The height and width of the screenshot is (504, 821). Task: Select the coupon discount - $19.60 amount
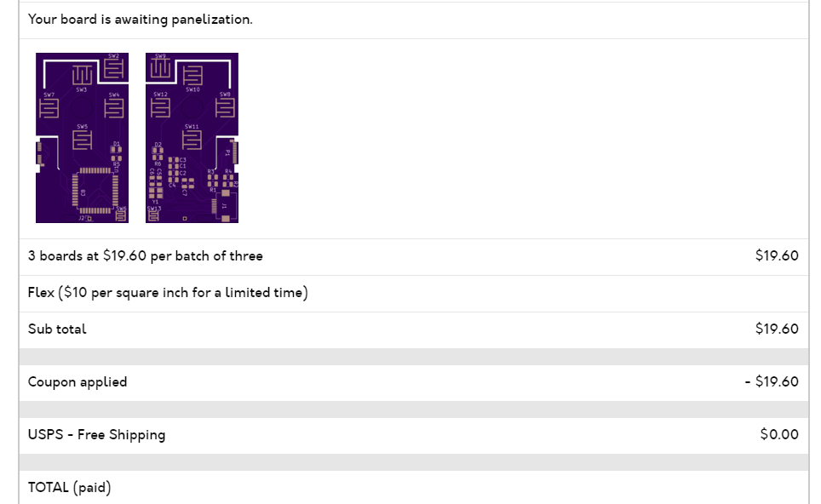click(772, 381)
